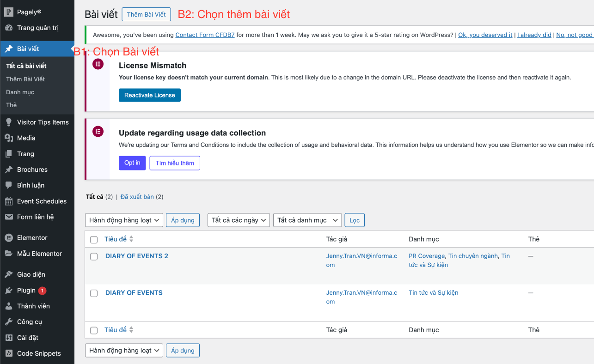Screen dimensions: 594x364
Task: Click Visitor Tips Items lightbulb icon
Action: [x=9, y=122]
